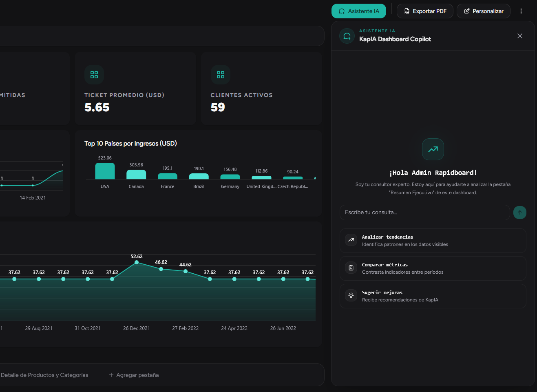The width and height of the screenshot is (537, 392).
Task: Open the Detalle de Productos y Categorías tab
Action: pyautogui.click(x=44, y=375)
